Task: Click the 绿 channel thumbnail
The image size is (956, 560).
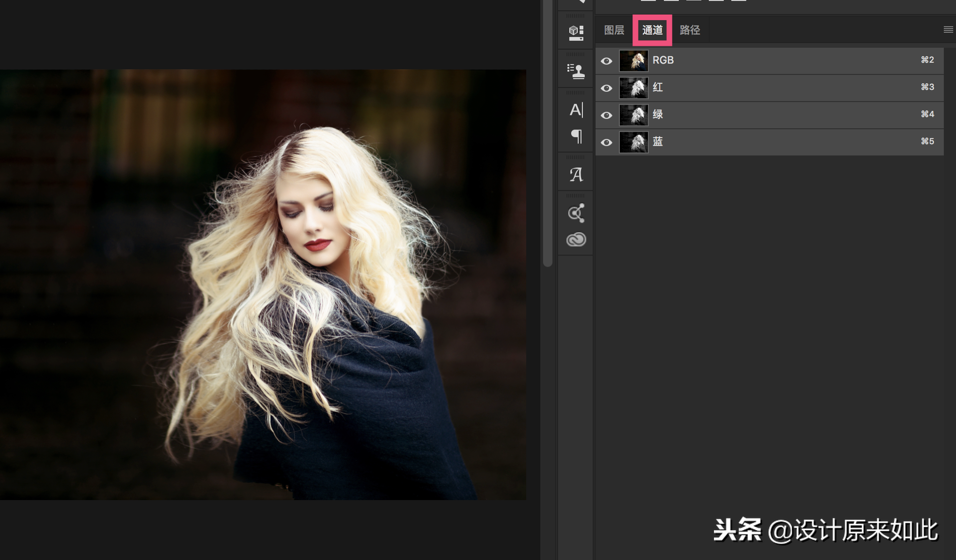Action: (633, 115)
